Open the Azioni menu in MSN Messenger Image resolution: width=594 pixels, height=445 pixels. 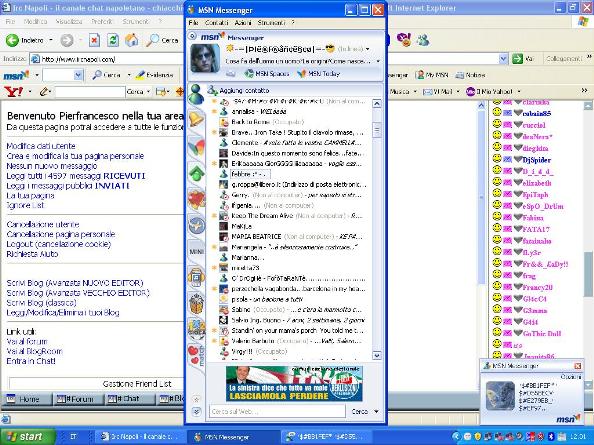tap(243, 23)
